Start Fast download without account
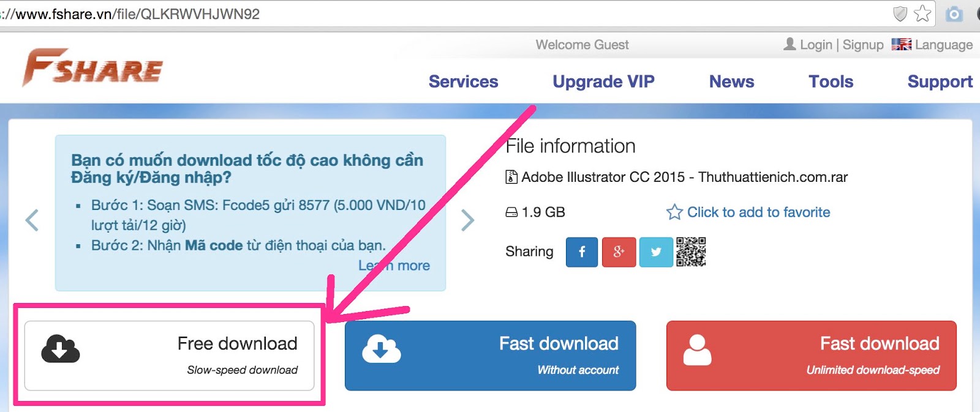Viewport: 980px width, 412px height. (x=490, y=356)
